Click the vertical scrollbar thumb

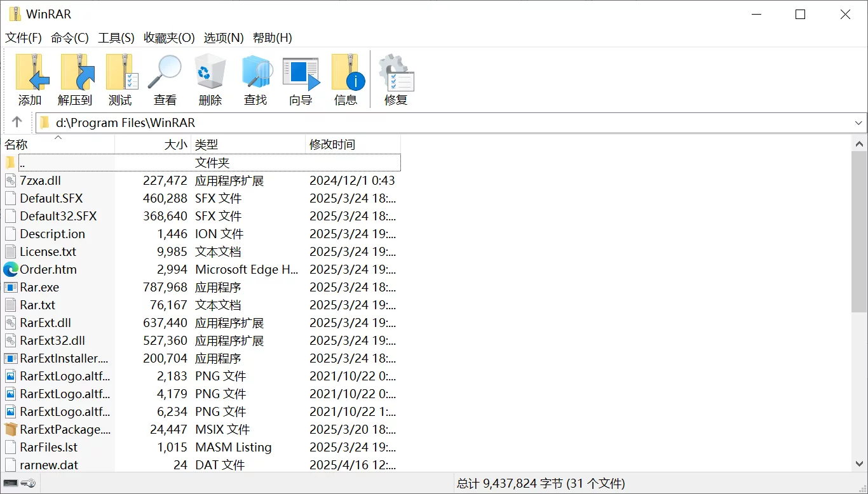click(x=859, y=232)
